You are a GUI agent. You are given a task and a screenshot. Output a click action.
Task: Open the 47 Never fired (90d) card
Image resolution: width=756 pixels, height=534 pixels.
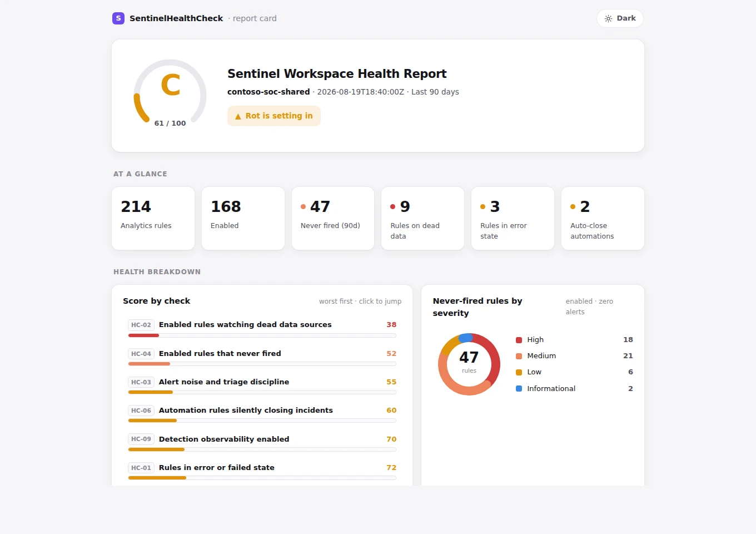coord(333,218)
